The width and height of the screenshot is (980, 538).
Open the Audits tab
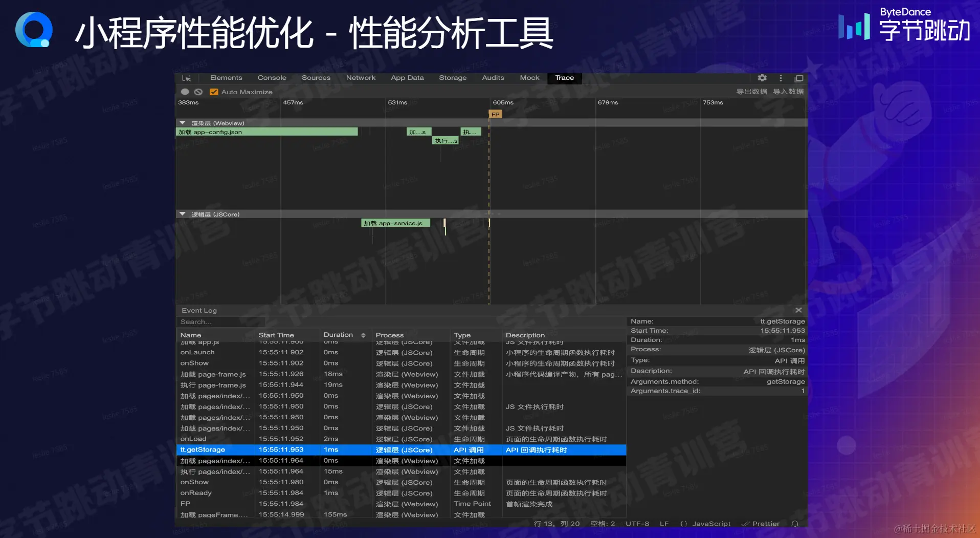point(493,78)
